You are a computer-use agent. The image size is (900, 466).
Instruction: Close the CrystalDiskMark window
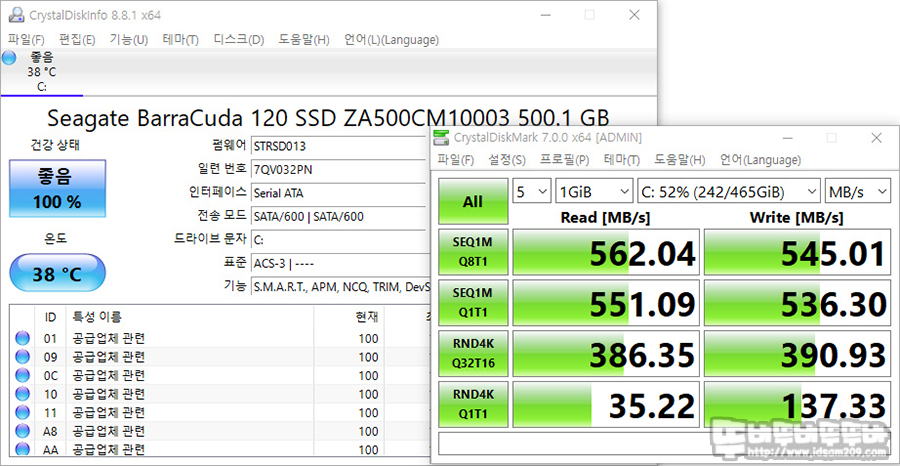click(x=876, y=138)
